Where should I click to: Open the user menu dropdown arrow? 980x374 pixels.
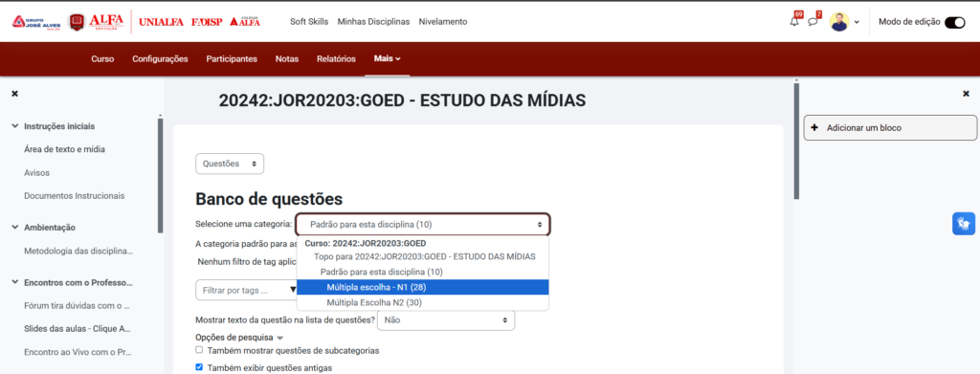857,22
